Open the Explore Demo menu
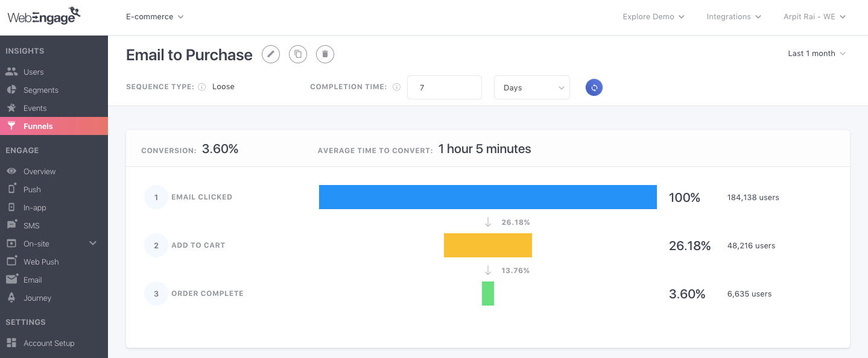Image resolution: width=868 pixels, height=358 pixels. click(x=654, y=17)
